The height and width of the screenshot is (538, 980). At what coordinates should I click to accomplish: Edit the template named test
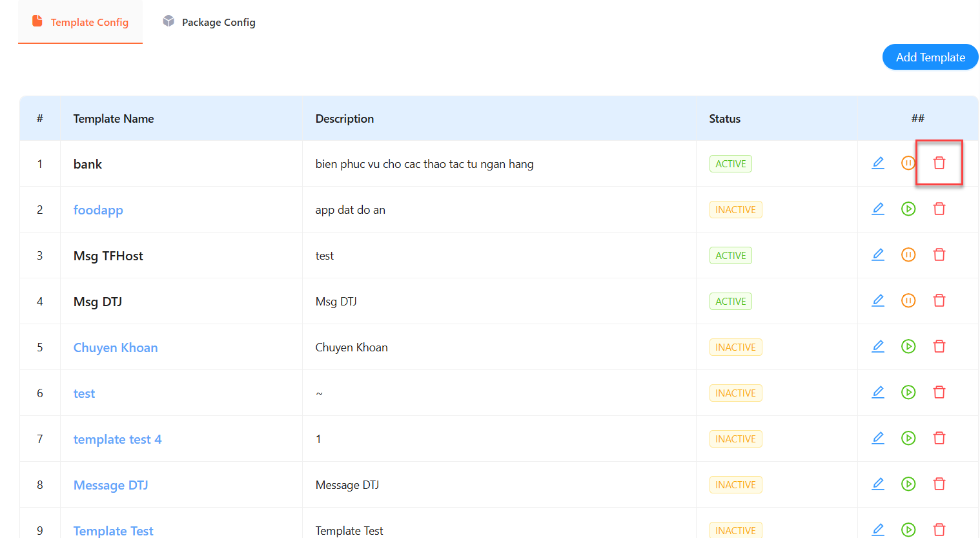(x=878, y=392)
